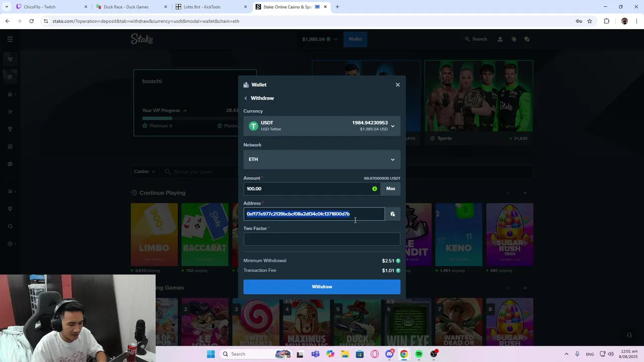Viewport: 644px width, 362px height.
Task: Open the Casino category dropdown
Action: [145, 171]
